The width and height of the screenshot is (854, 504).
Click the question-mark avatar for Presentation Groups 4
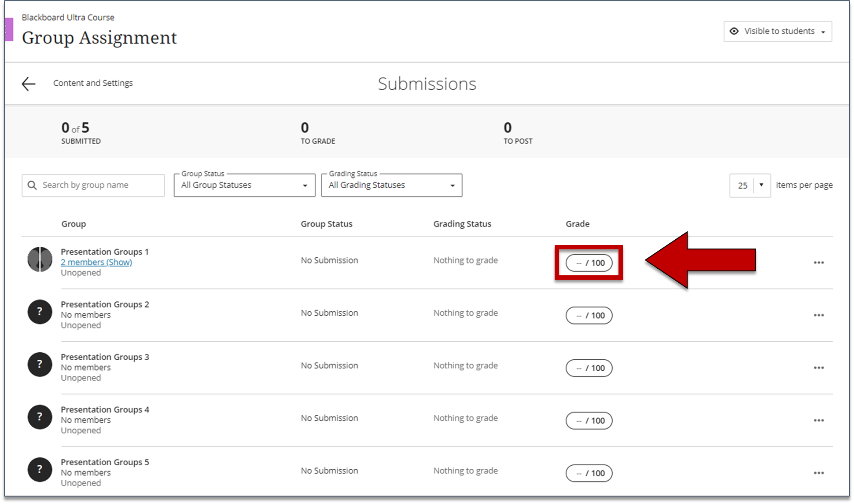40,417
